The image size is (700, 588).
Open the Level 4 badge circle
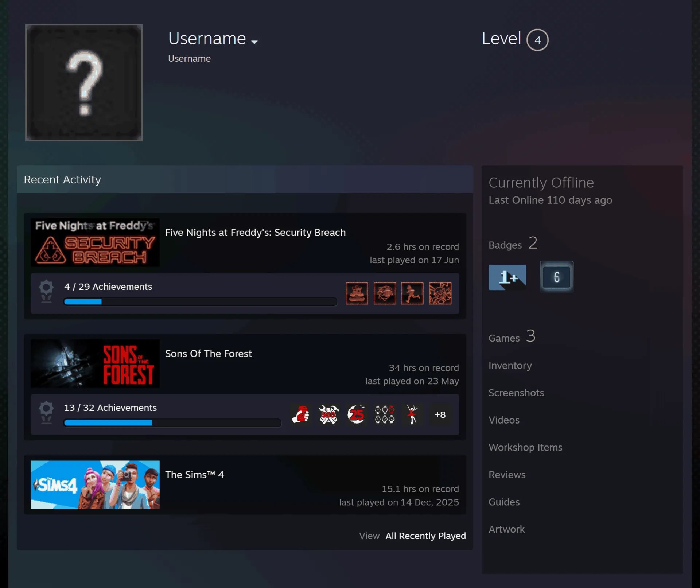(x=537, y=40)
